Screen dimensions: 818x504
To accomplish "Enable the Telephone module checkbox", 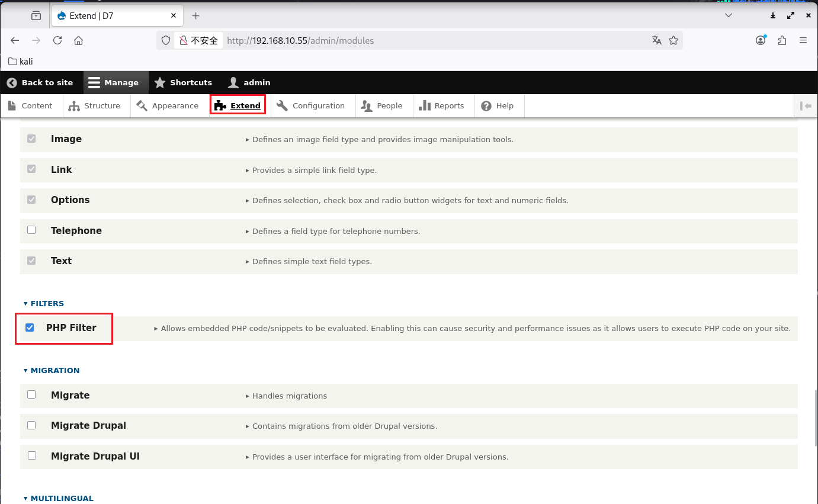I will click(31, 230).
